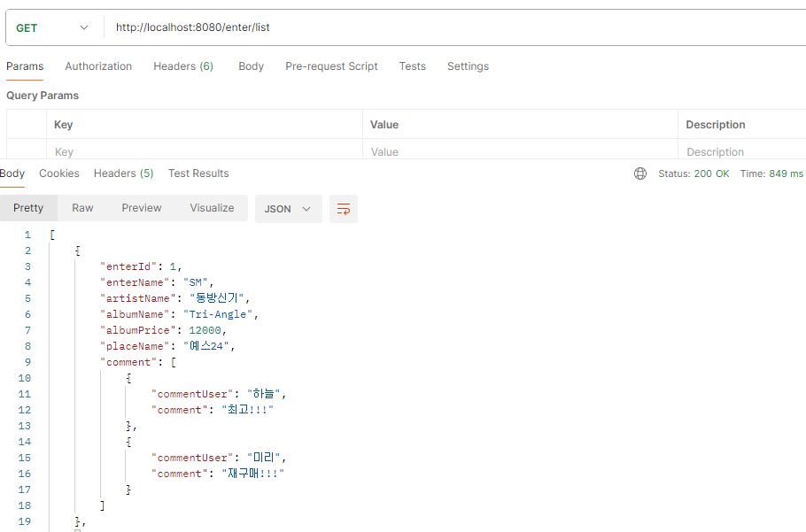Switch to the Params tab
Viewport: 806px width, 532px height.
tap(25, 66)
